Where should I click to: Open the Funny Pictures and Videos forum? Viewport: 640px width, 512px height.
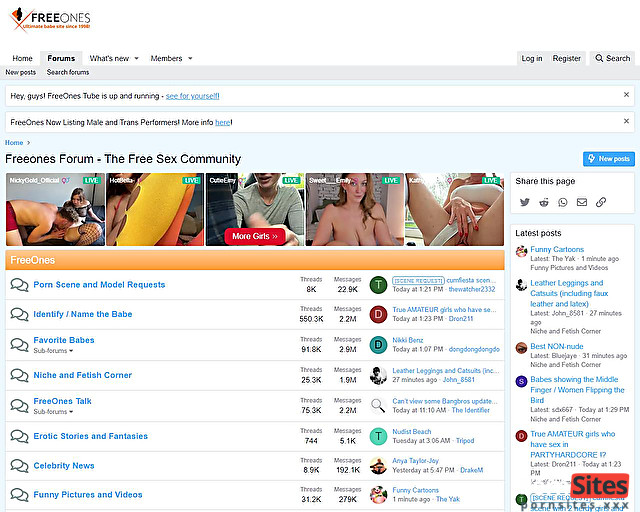88,494
